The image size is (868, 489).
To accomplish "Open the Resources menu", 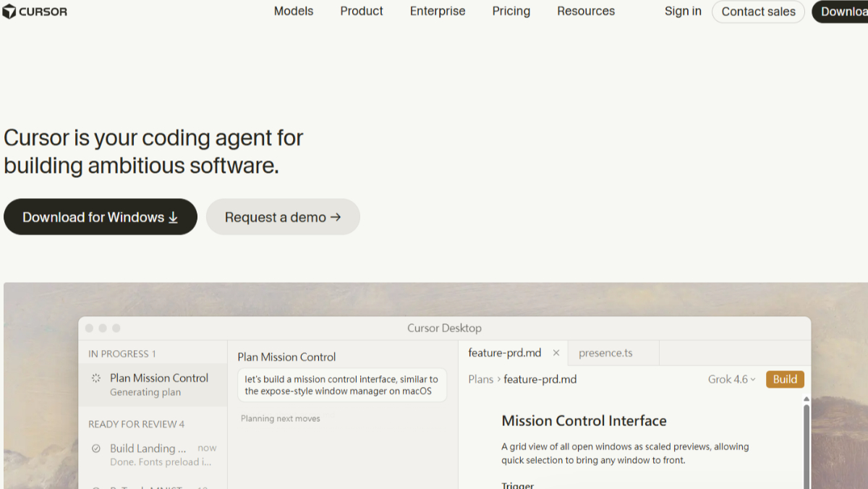I will pos(586,11).
